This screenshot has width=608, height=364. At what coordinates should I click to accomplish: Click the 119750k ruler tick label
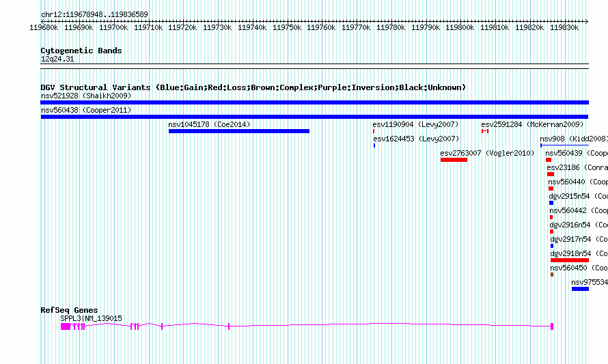(x=286, y=28)
